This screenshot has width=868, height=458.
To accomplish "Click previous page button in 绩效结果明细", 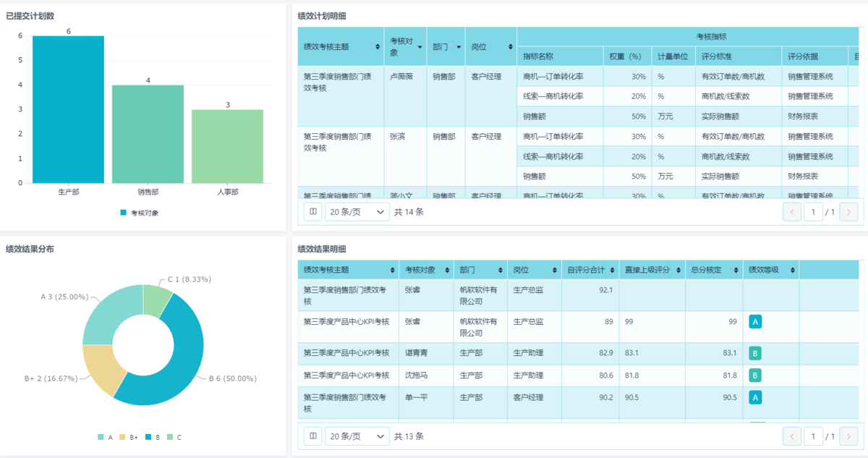I will pyautogui.click(x=792, y=436).
